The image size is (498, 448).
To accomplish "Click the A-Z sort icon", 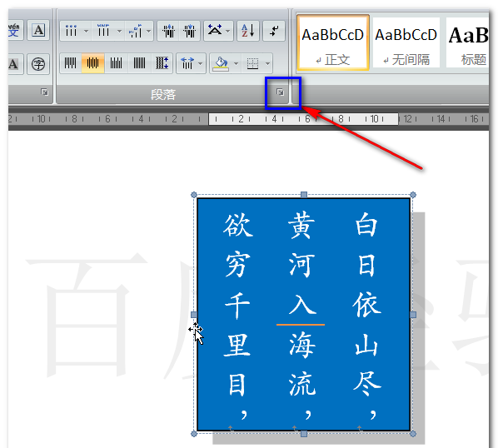I will pyautogui.click(x=248, y=31).
